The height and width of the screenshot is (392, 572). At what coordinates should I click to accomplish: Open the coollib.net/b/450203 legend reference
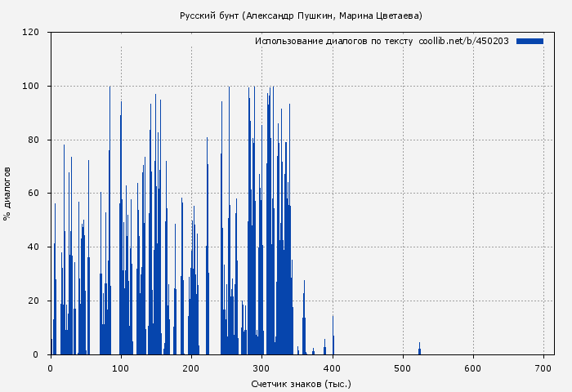click(x=463, y=41)
